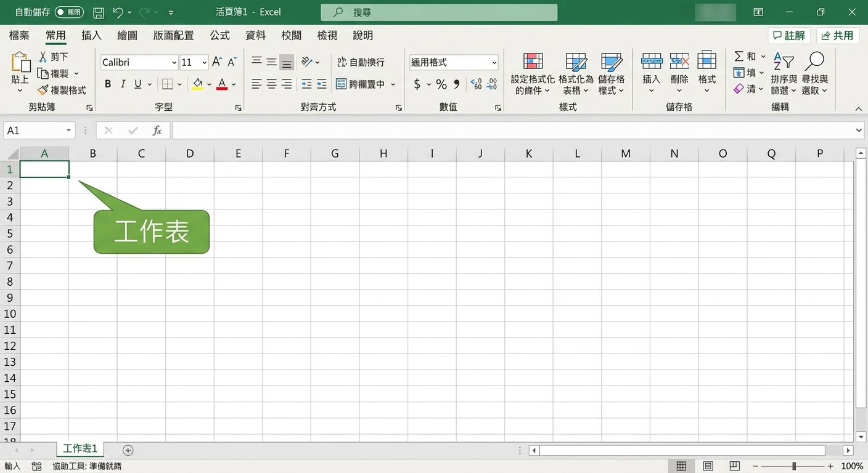Image resolution: width=868 pixels, height=473 pixels.
Task: Click the Increase Indent icon
Action: (x=321, y=84)
